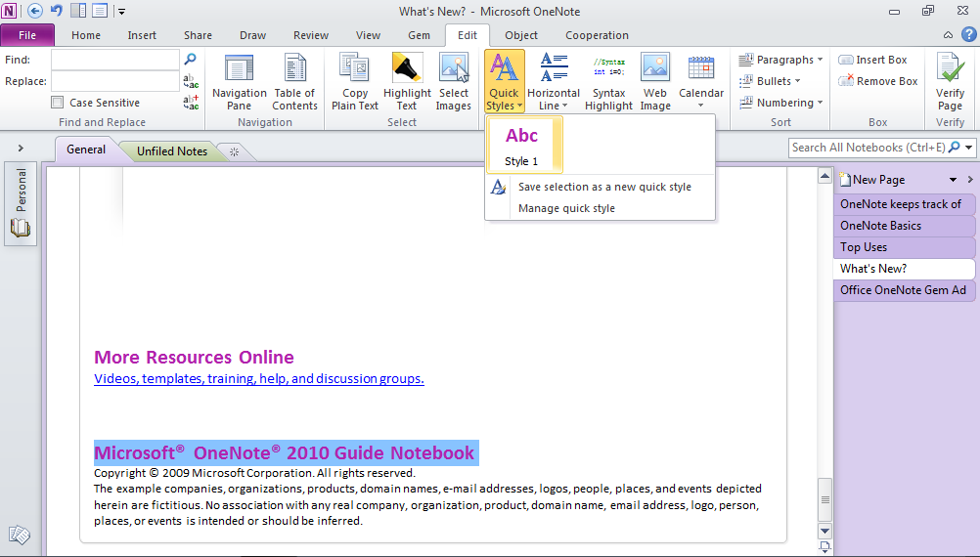Click inside the Find input field
The height and width of the screenshot is (557, 980).
[115, 60]
